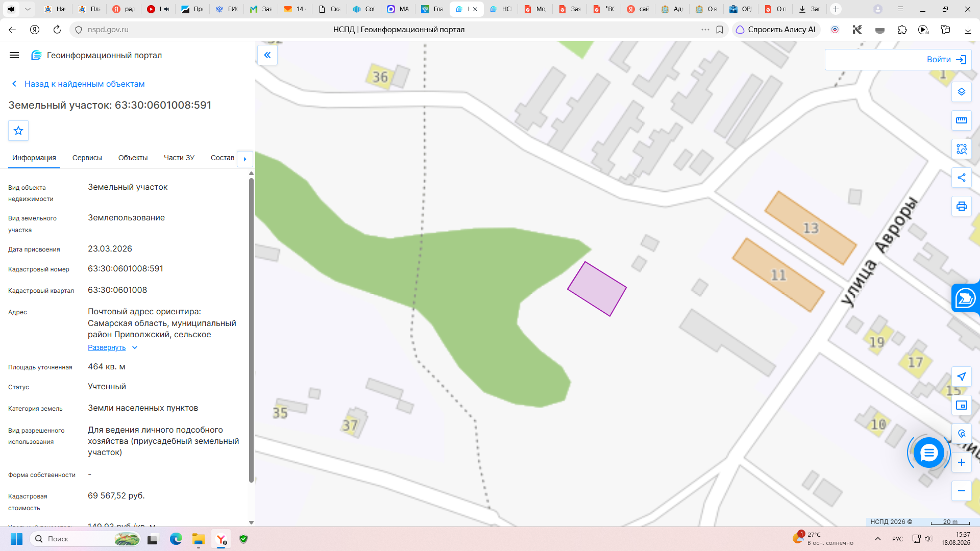Switch to the Части ЗУ tab
Image resolution: width=980 pixels, height=551 pixels.
coord(179,158)
